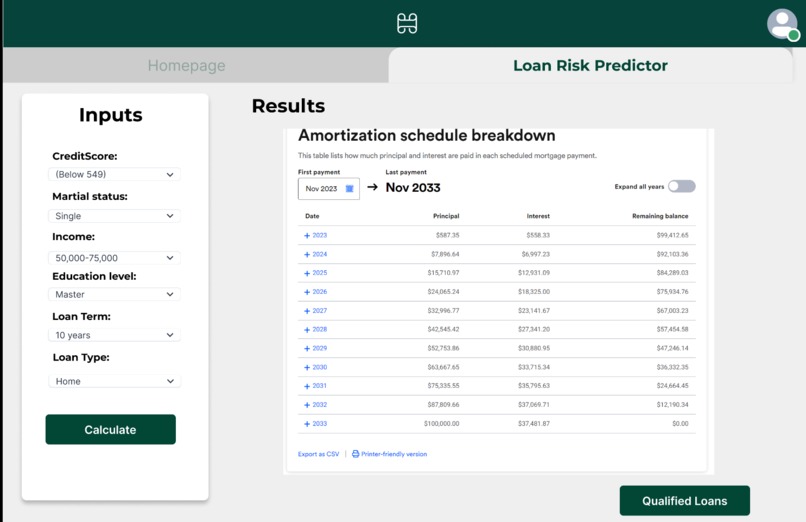Viewport: 806px width, 522px height.
Task: Click the calendar icon in First payment field
Action: [350, 189]
